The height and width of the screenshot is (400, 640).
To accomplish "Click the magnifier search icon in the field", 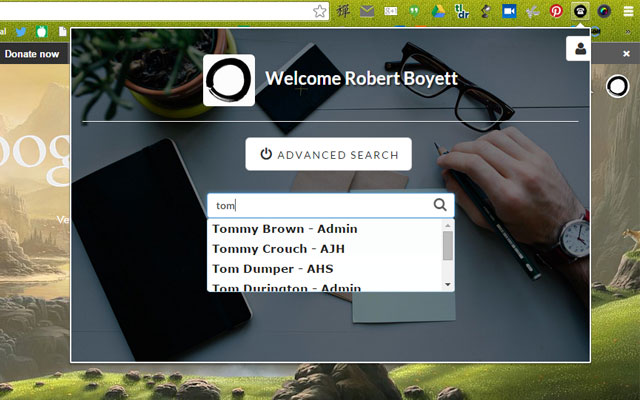I will tap(440, 204).
